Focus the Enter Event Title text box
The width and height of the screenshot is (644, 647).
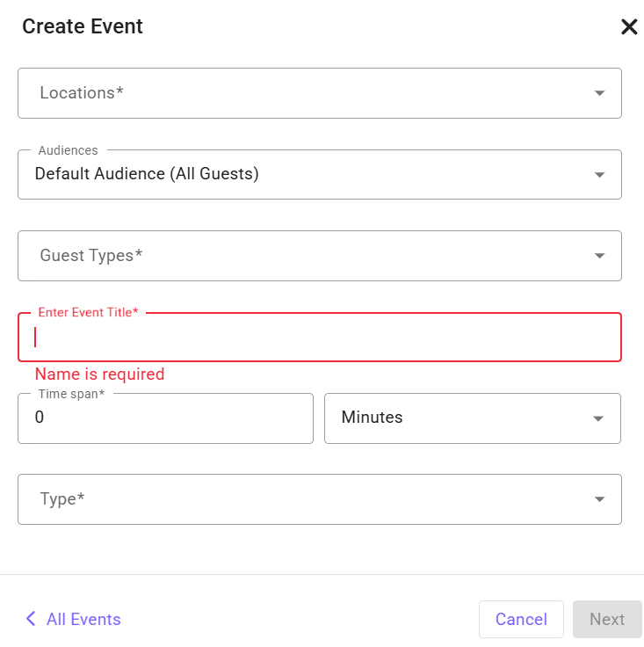320,337
